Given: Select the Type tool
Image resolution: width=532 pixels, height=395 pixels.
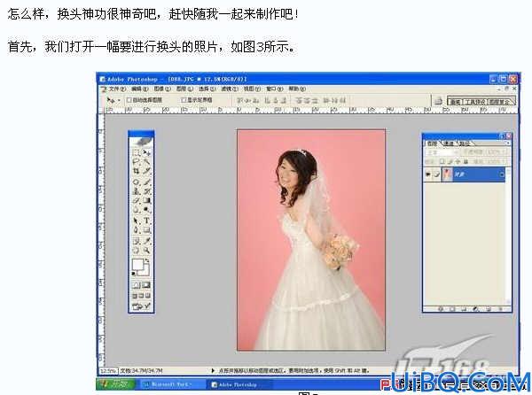Looking at the screenshot, I should point(146,221).
